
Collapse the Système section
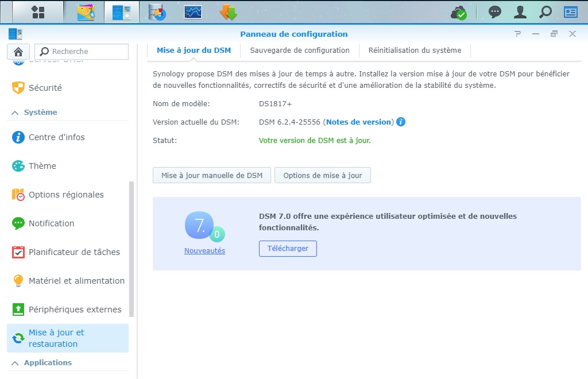click(15, 113)
